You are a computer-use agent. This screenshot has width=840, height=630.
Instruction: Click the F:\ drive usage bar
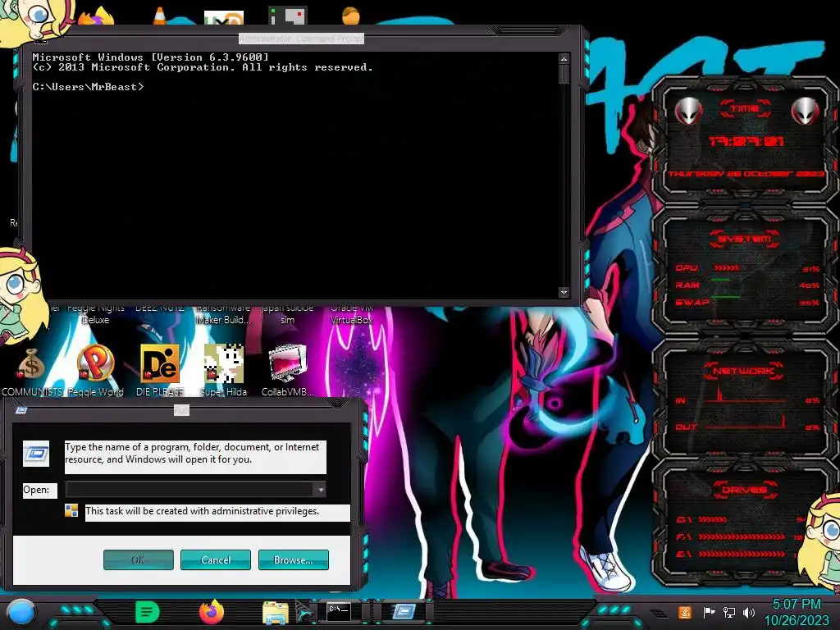point(742,536)
